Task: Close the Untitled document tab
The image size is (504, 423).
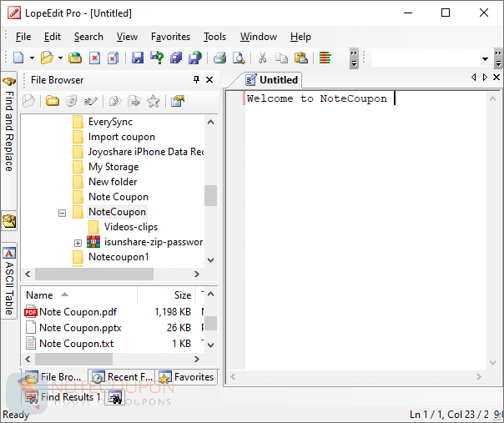Action: pos(496,77)
